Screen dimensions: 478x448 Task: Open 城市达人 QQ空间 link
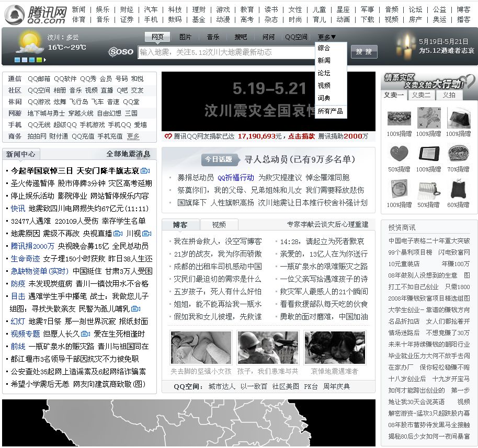click(x=222, y=387)
